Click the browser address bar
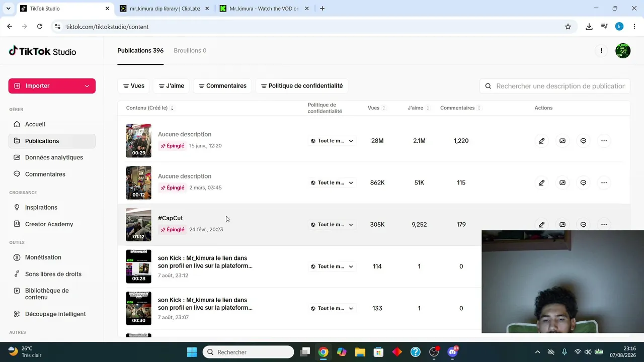 coord(312,27)
